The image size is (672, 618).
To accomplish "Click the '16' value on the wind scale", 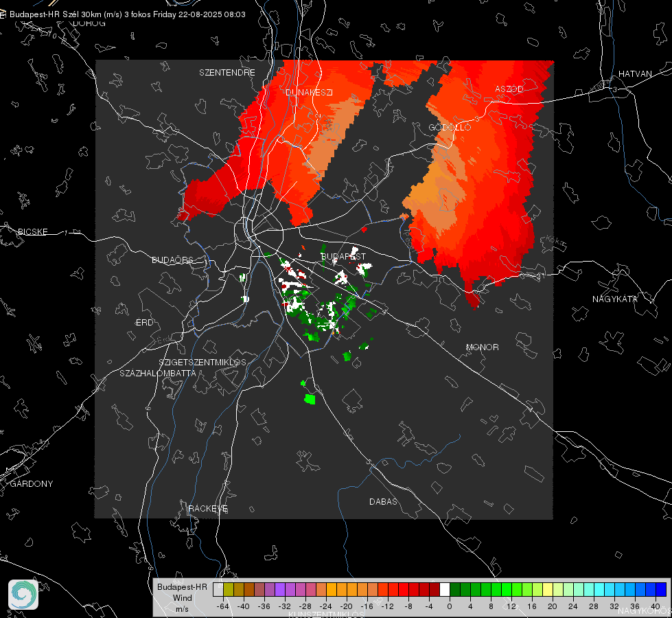I will coord(531,606).
